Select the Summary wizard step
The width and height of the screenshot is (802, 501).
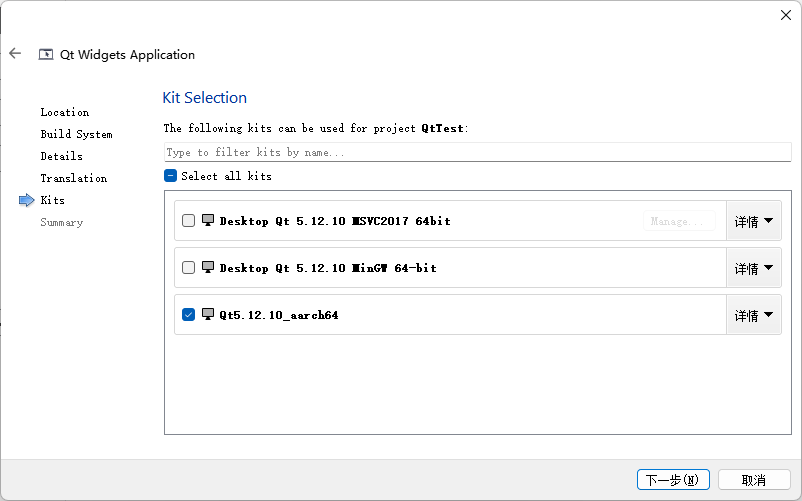tap(61, 222)
